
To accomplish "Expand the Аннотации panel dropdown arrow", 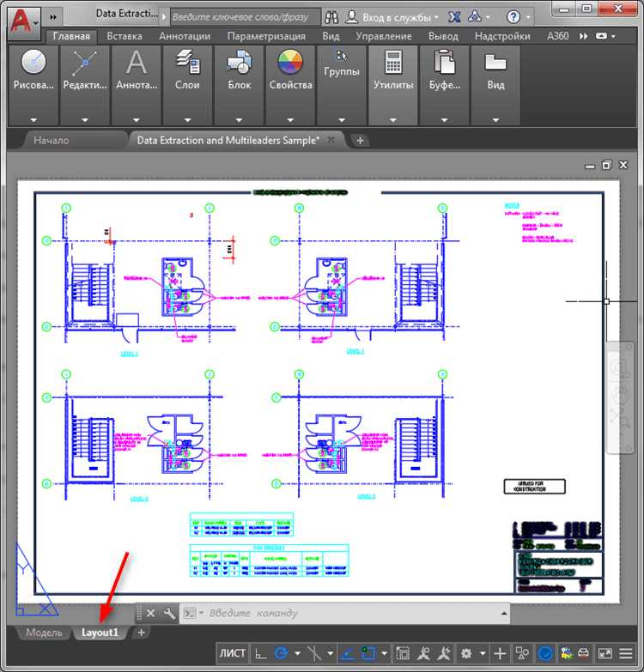I will (137, 120).
